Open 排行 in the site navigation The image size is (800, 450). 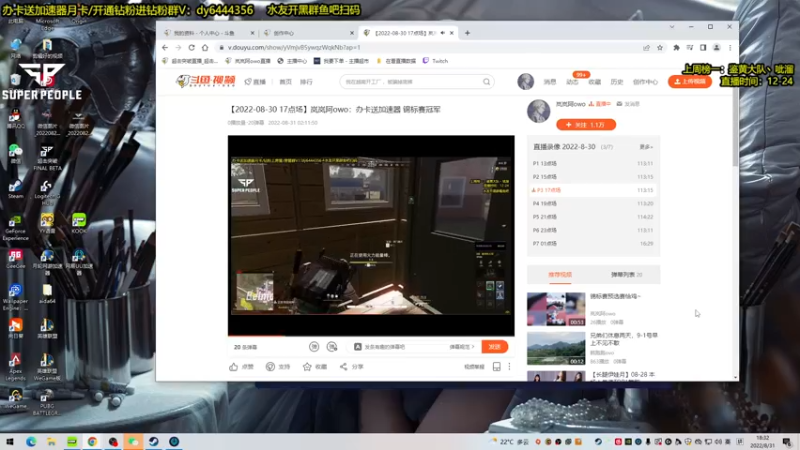[306, 82]
